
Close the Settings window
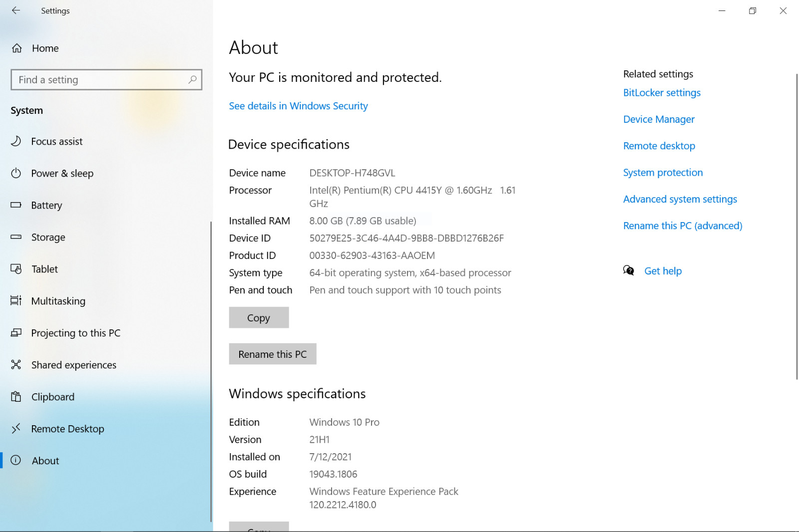[x=783, y=10]
